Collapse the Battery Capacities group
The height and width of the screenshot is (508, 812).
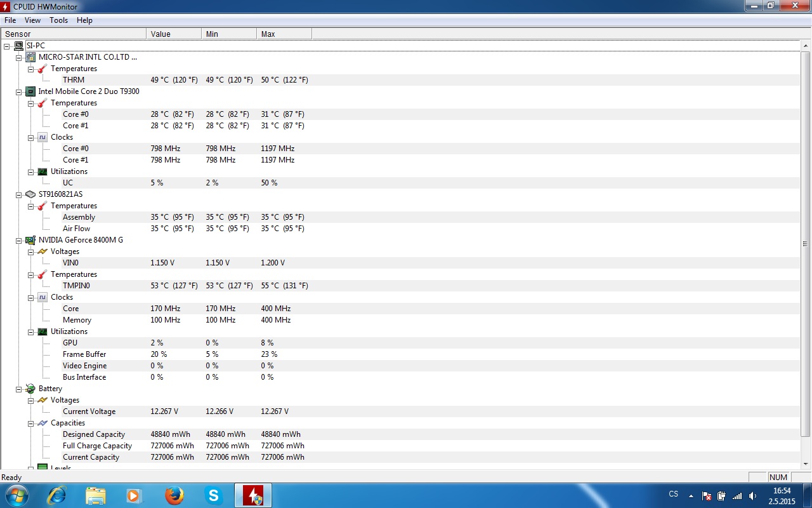(x=30, y=423)
